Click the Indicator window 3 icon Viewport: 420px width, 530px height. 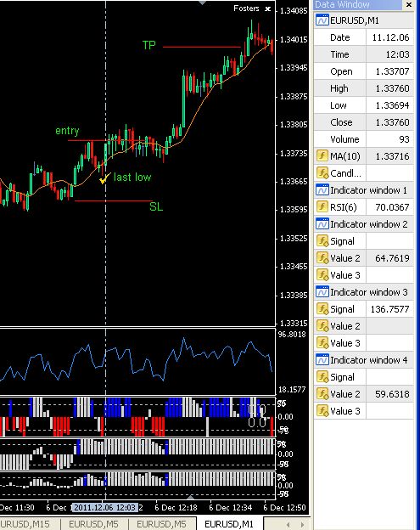point(322,291)
